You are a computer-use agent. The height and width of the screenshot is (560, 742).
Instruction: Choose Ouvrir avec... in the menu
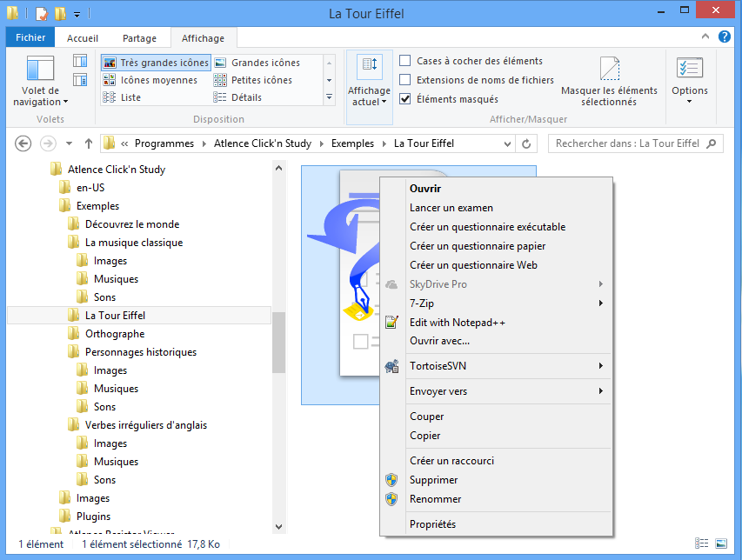(x=496, y=341)
